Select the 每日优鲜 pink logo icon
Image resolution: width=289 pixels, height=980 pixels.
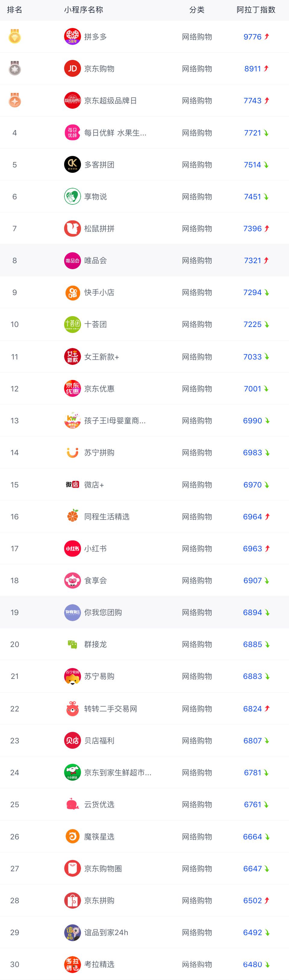72,133
